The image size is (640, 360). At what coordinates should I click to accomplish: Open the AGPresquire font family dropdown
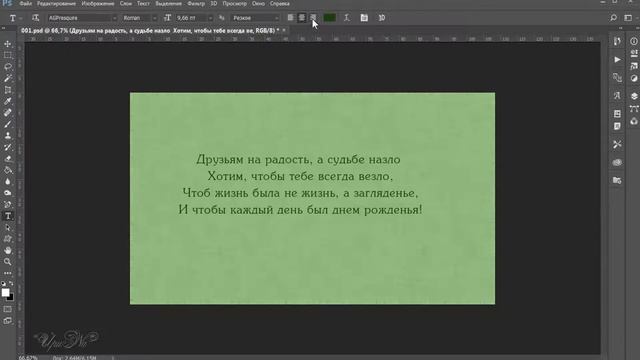[82, 18]
